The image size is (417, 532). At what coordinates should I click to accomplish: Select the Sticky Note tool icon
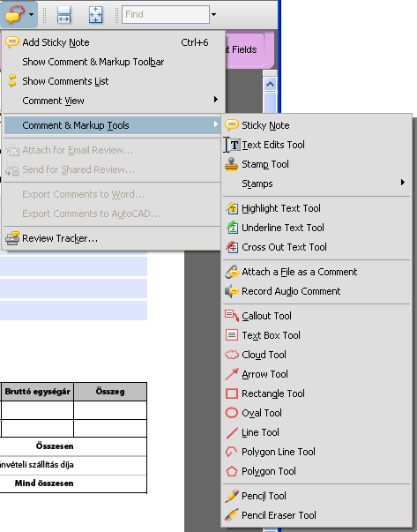(232, 125)
